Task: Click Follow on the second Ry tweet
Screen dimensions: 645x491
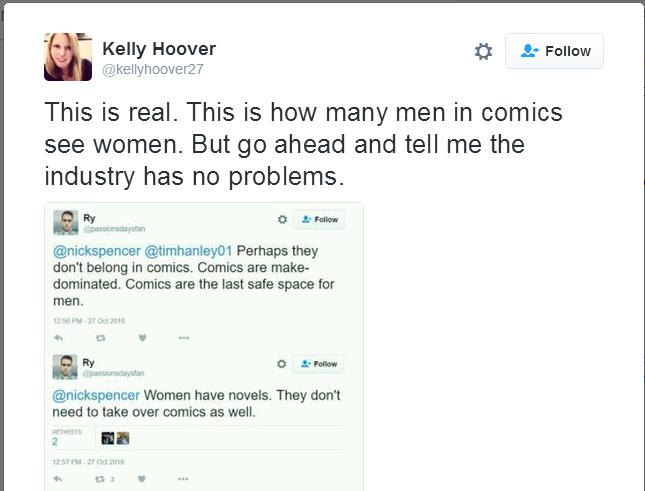Action: tap(319, 364)
